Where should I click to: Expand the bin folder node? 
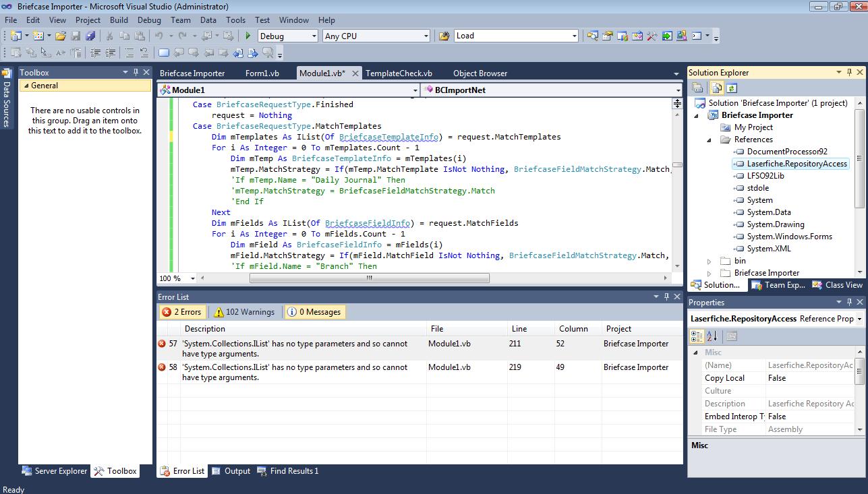[x=709, y=261]
